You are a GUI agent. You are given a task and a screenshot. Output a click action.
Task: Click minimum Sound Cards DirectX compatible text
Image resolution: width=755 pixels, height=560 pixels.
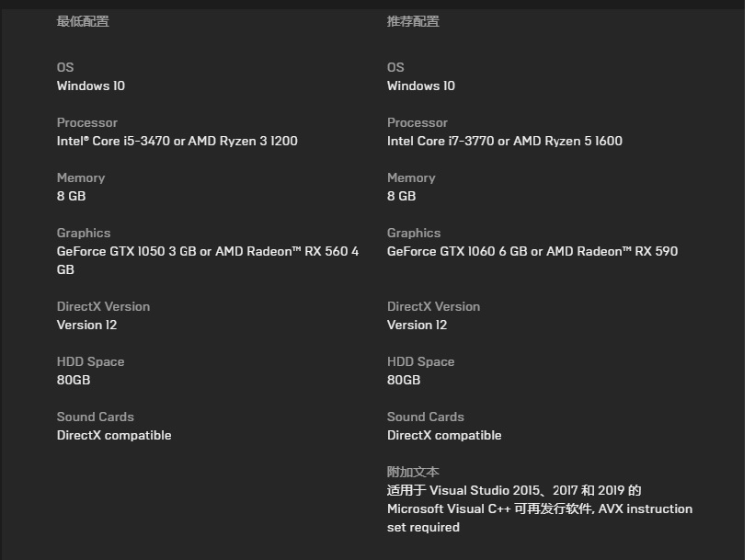114,435
